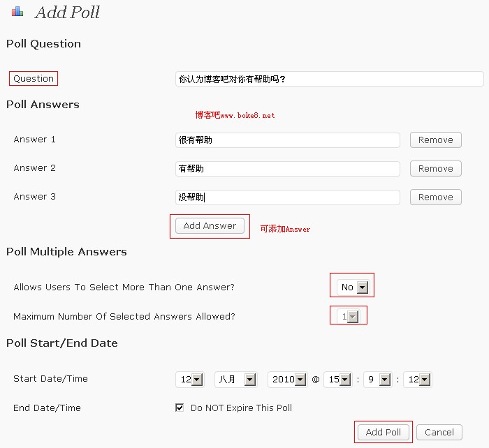Click the Add Poll button
This screenshot has height=448, width=489.
point(384,432)
